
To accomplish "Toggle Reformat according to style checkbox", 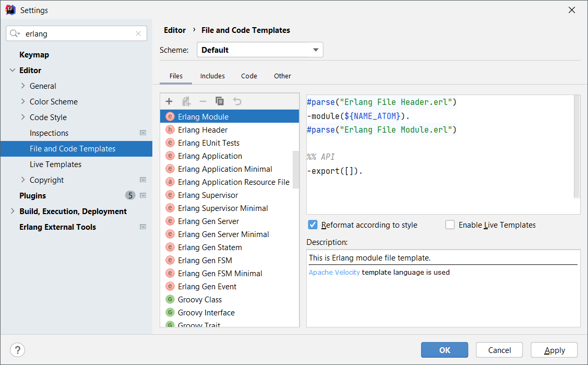I will point(313,225).
